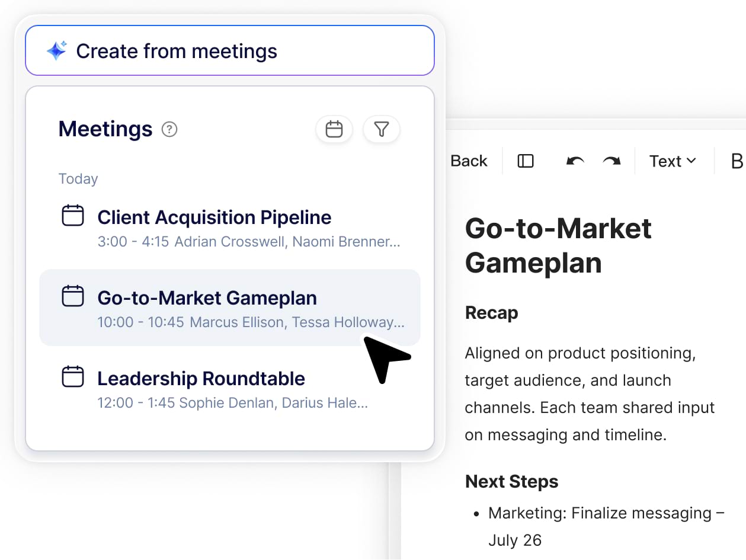The height and width of the screenshot is (560, 746).
Task: Open the meetings filter funnel
Action: pyautogui.click(x=382, y=129)
